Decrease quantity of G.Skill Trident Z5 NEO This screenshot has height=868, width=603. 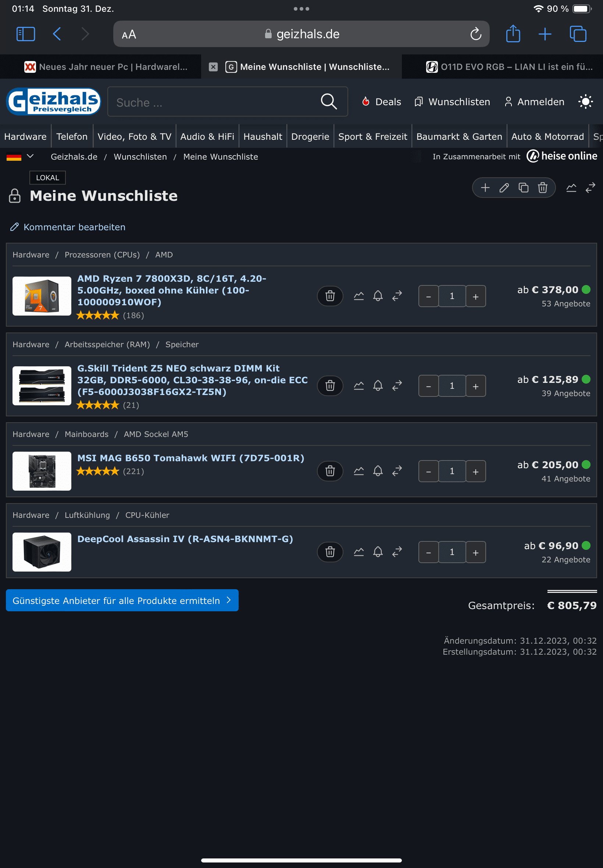click(428, 386)
